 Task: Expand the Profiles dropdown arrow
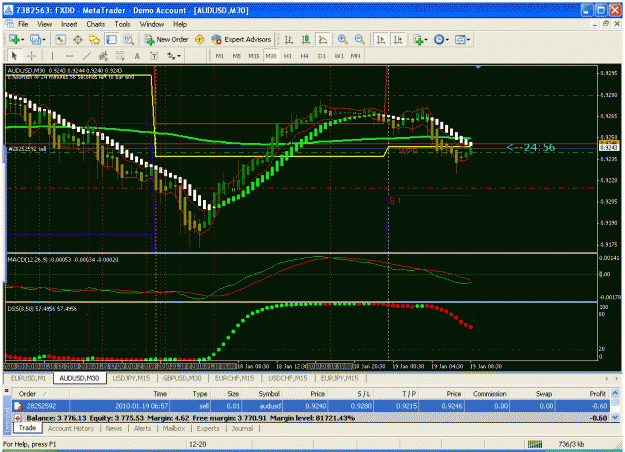[x=44, y=40]
